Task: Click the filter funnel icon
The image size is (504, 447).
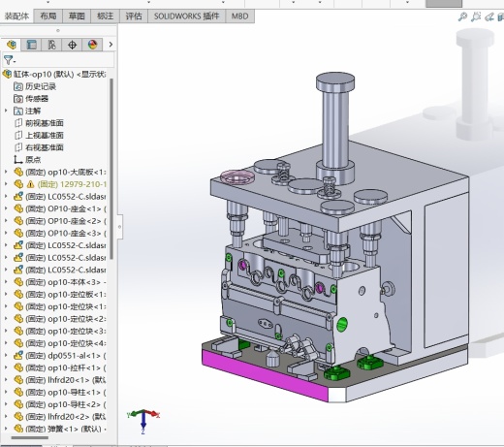Action: 8,60
